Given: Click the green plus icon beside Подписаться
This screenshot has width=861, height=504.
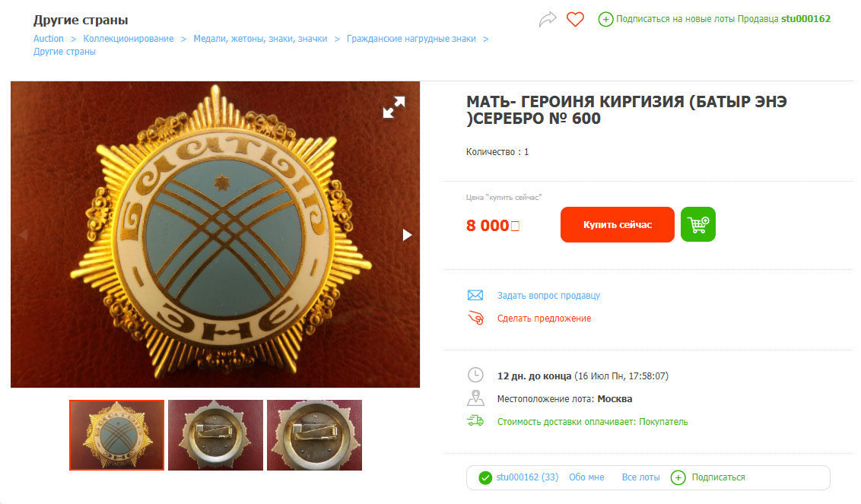Looking at the screenshot, I should point(678,477).
